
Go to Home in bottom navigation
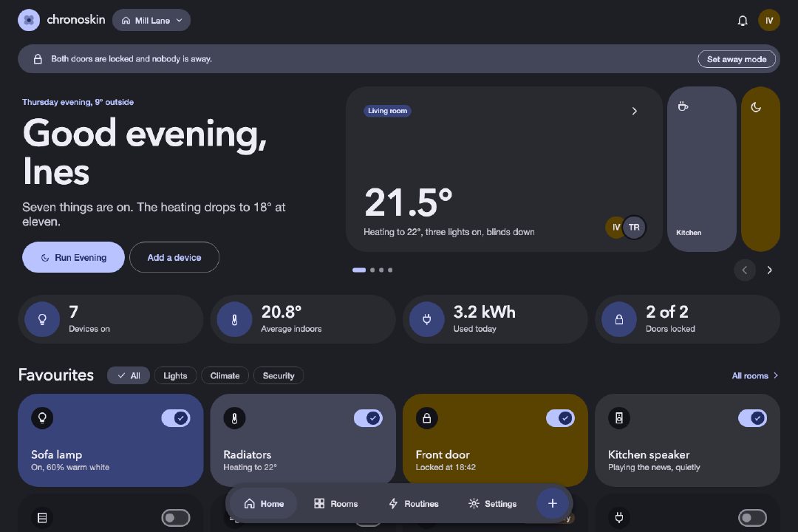tap(264, 503)
